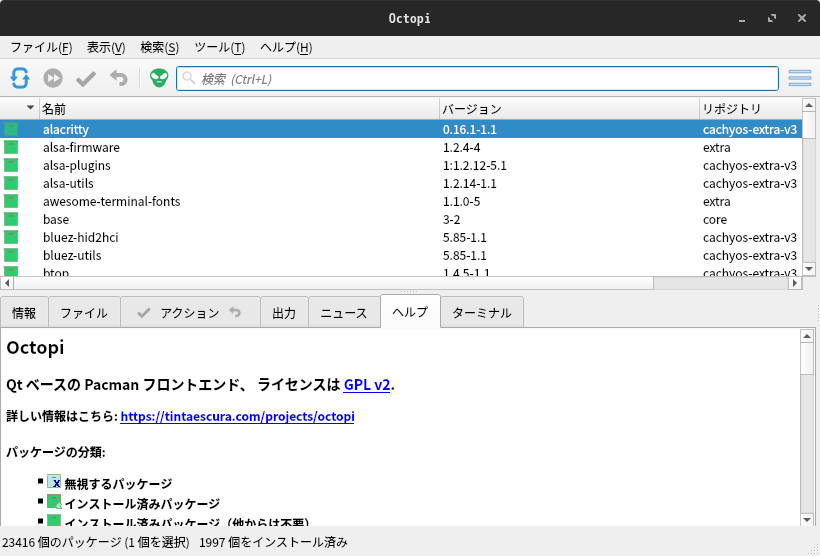
Task: Open the 表示 menu
Action: tap(106, 48)
